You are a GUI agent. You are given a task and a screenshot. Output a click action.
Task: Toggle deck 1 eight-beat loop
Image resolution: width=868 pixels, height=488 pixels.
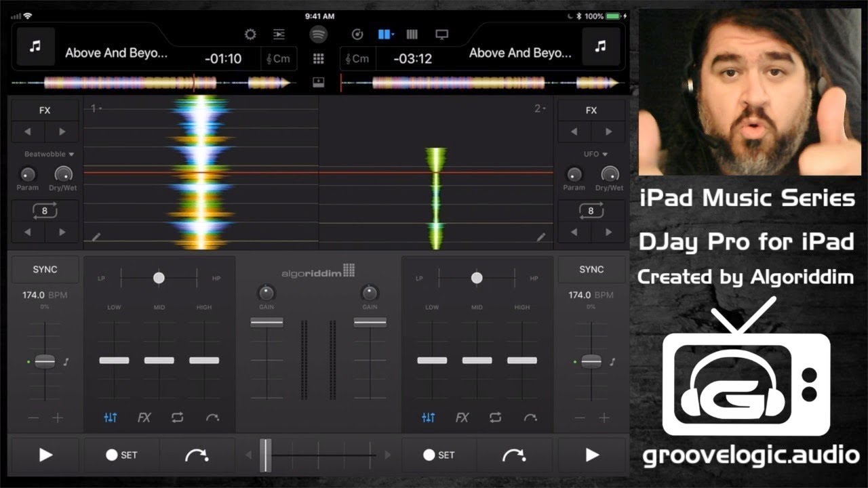[x=45, y=211]
